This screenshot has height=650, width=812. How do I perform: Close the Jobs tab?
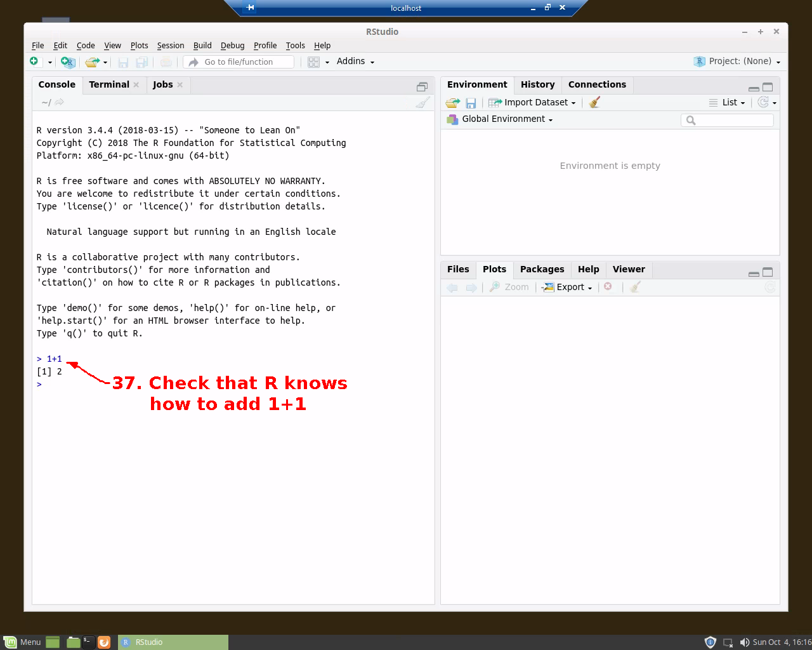coord(180,85)
